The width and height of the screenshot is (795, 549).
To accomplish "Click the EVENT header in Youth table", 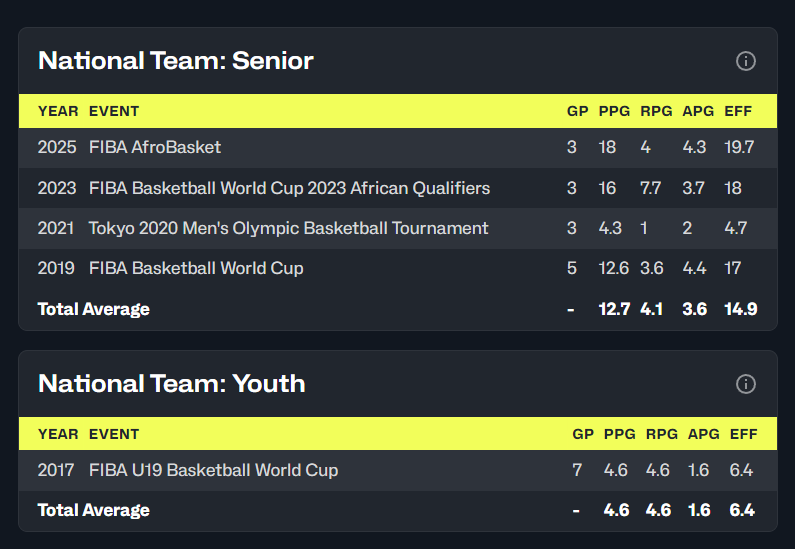I will point(114,434).
